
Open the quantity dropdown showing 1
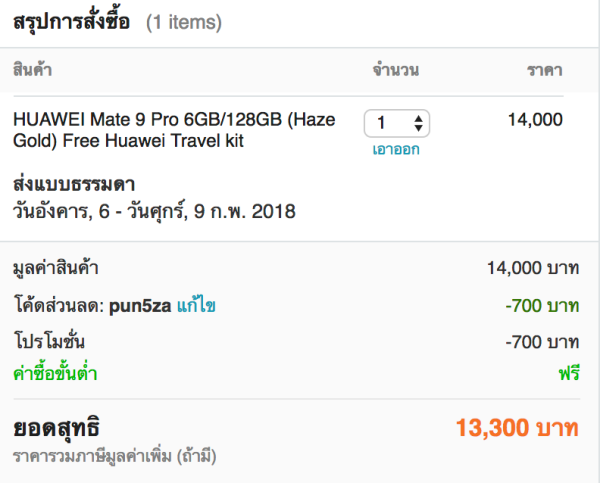(397, 123)
